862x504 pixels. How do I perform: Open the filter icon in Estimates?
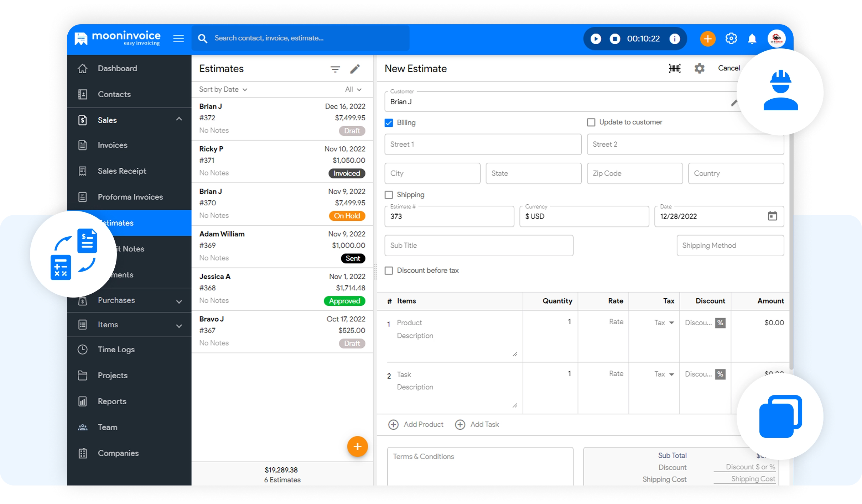click(335, 69)
